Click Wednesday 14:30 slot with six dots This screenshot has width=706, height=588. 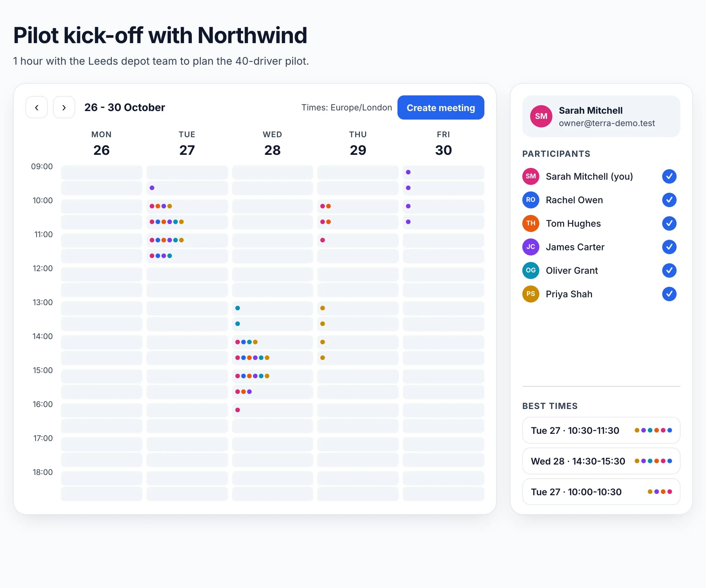[x=272, y=358]
